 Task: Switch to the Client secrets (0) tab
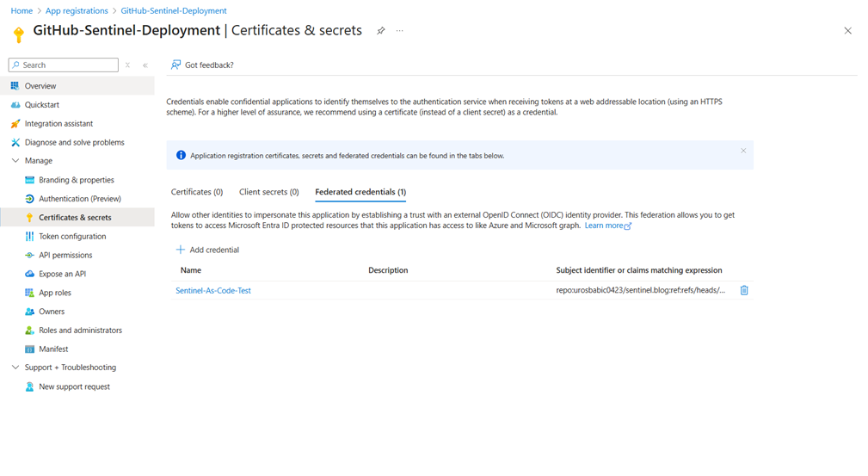click(269, 192)
